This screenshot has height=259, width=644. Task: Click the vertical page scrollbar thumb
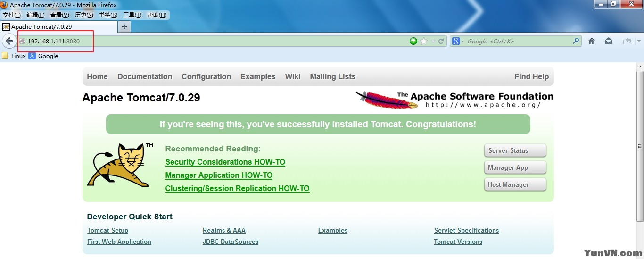click(x=640, y=146)
